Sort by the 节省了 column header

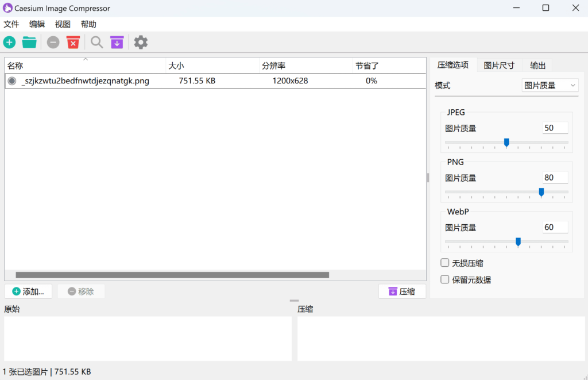click(x=389, y=66)
